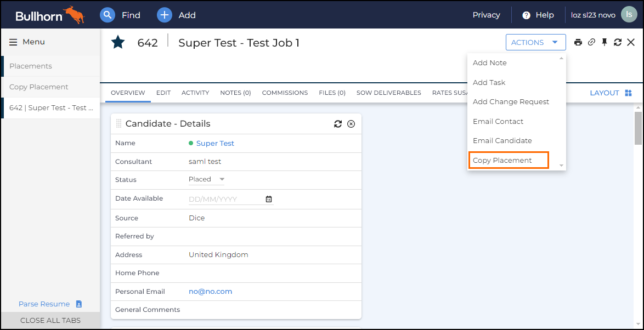Click the Parse Resume link

(x=44, y=304)
